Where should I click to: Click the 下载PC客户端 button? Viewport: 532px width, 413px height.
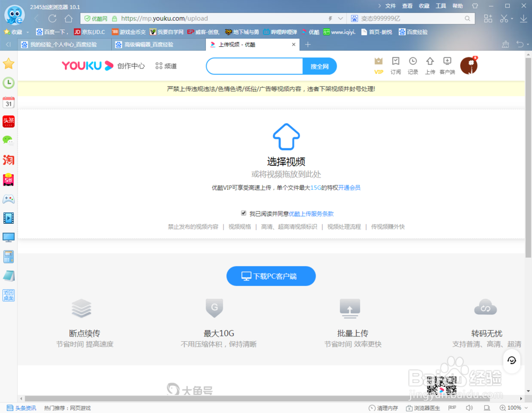pos(271,276)
